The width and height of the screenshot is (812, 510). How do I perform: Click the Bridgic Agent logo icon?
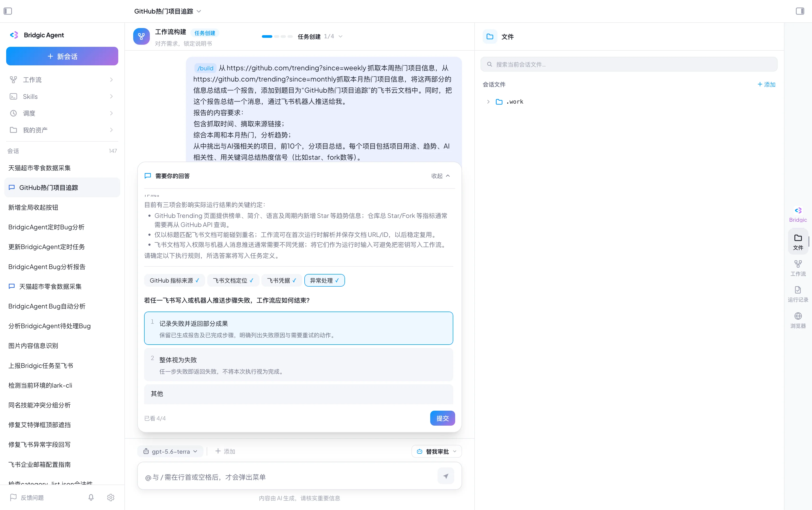coord(14,35)
